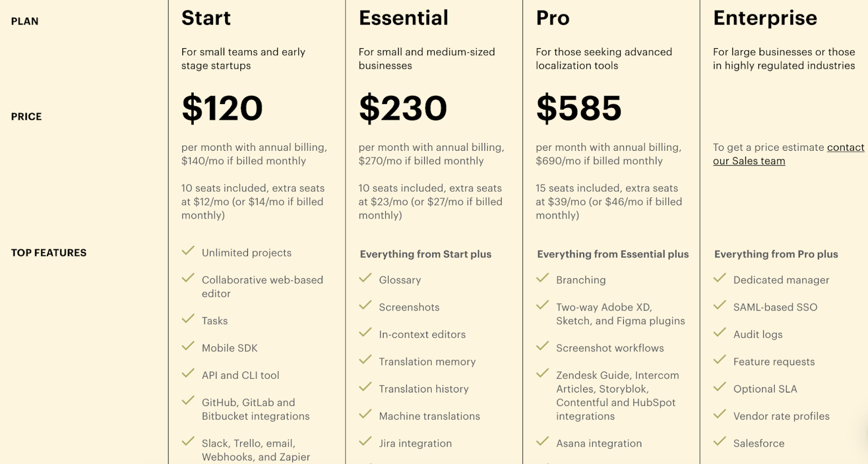
Task: Click the Vendor rate profiles feature
Action: click(x=781, y=416)
